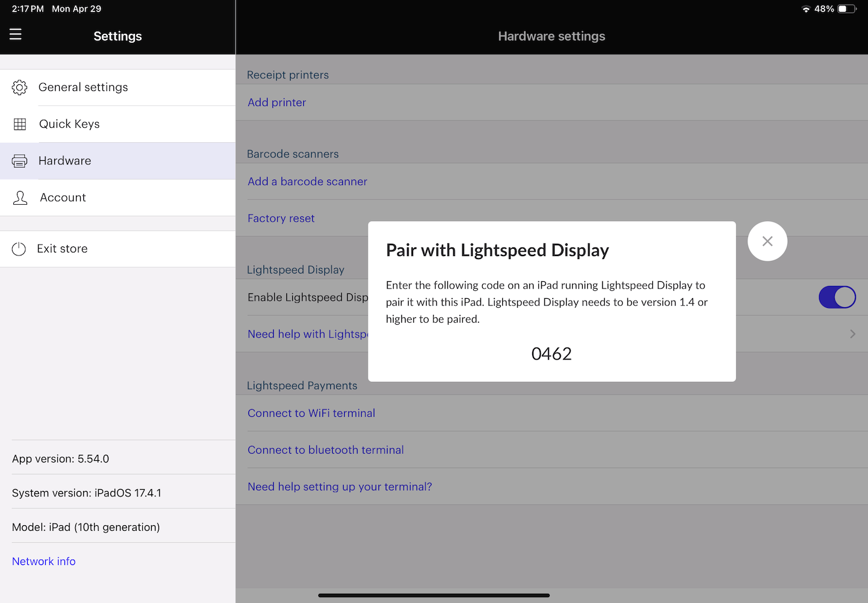Click the Hardware printer icon
868x603 pixels.
click(x=19, y=160)
